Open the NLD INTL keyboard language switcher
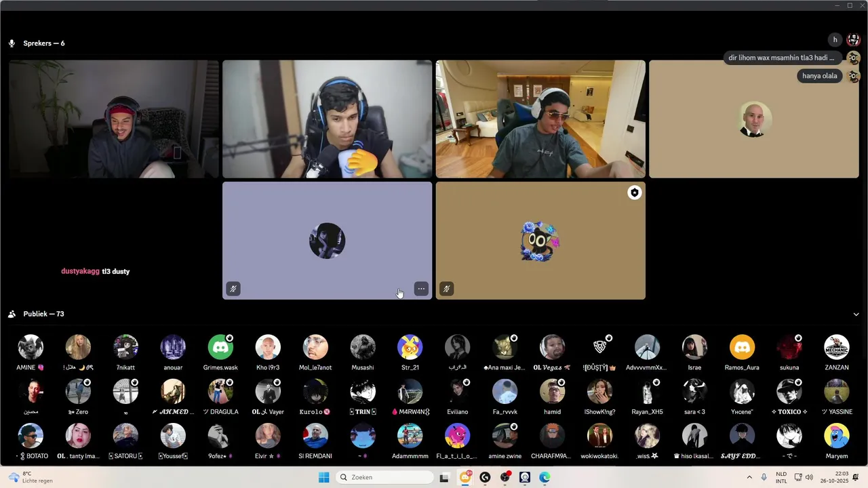Image resolution: width=868 pixels, height=488 pixels. (781, 477)
